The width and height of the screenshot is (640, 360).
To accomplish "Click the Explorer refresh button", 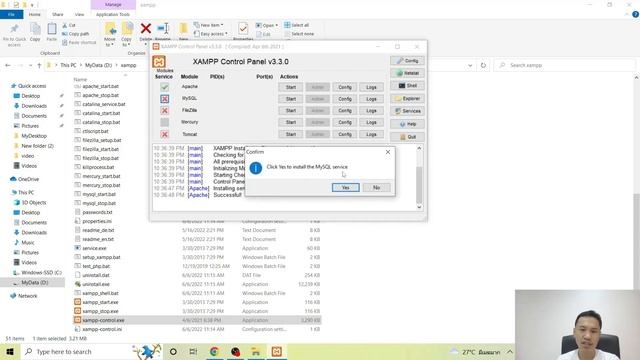I will [x=483, y=65].
